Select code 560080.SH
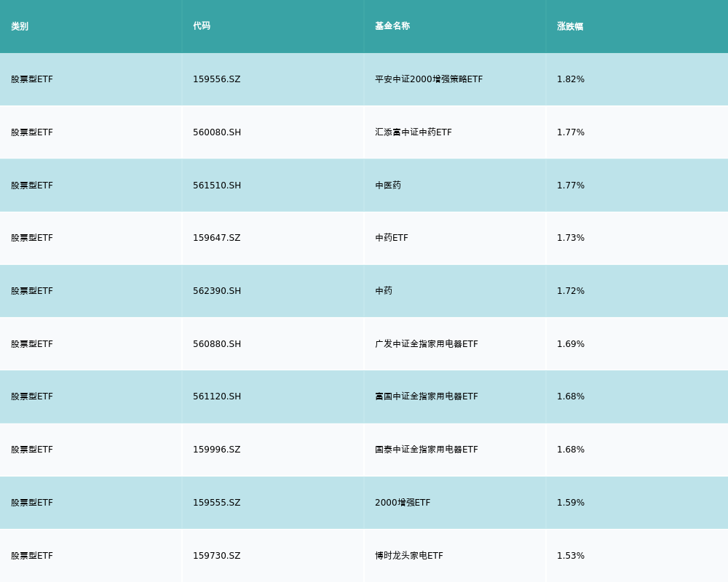The width and height of the screenshot is (728, 582). 217,132
